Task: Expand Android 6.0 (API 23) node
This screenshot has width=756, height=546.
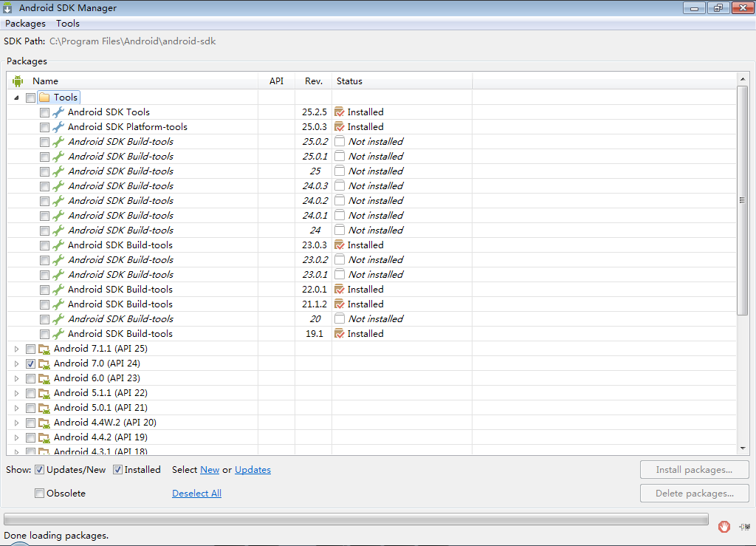Action: click(x=16, y=378)
